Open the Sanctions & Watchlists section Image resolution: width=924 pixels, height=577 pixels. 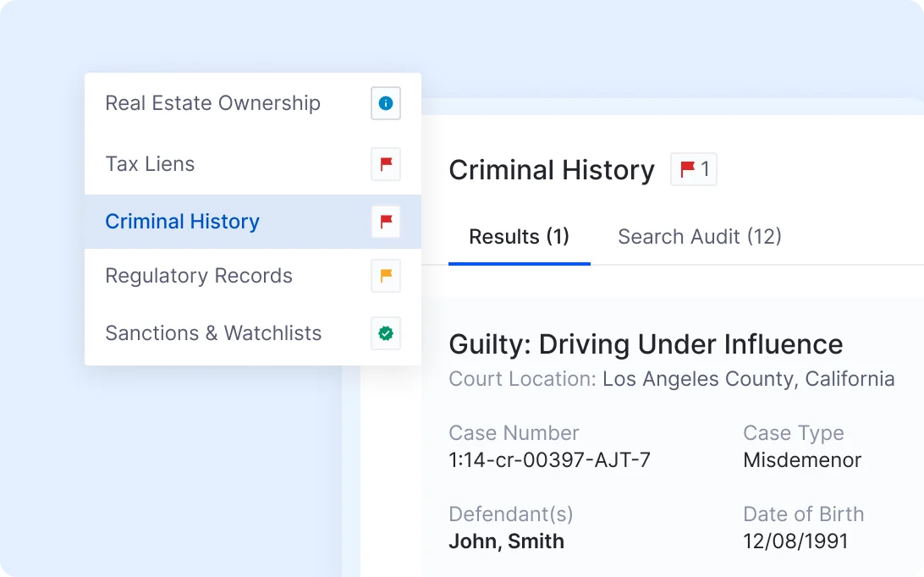[253, 333]
